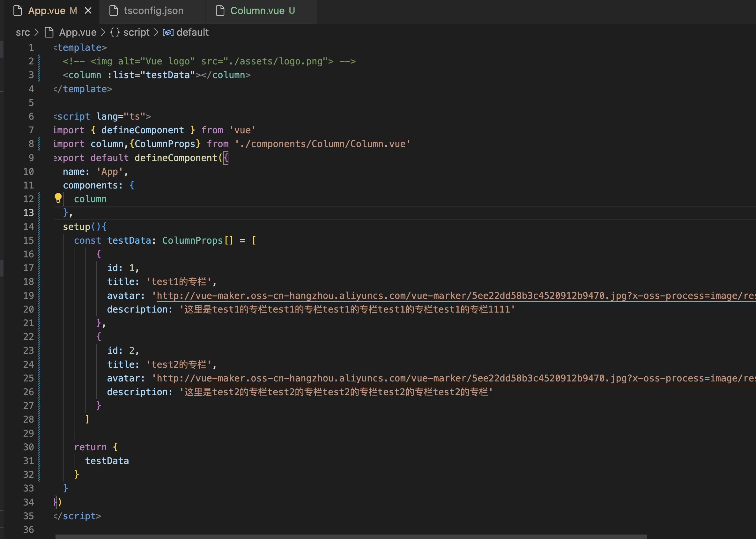Click the breadcrumb file icon before App.vue
Viewport: 756px width, 539px height.
pos(49,32)
